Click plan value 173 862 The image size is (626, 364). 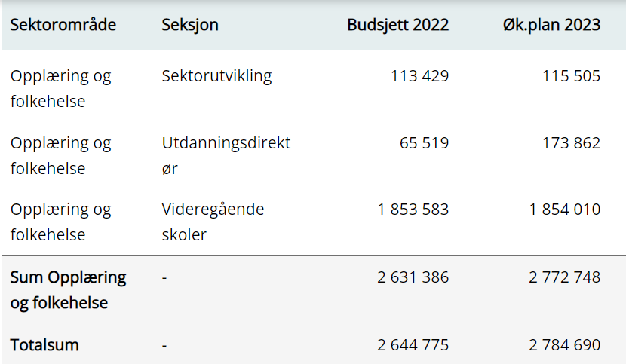571,143
